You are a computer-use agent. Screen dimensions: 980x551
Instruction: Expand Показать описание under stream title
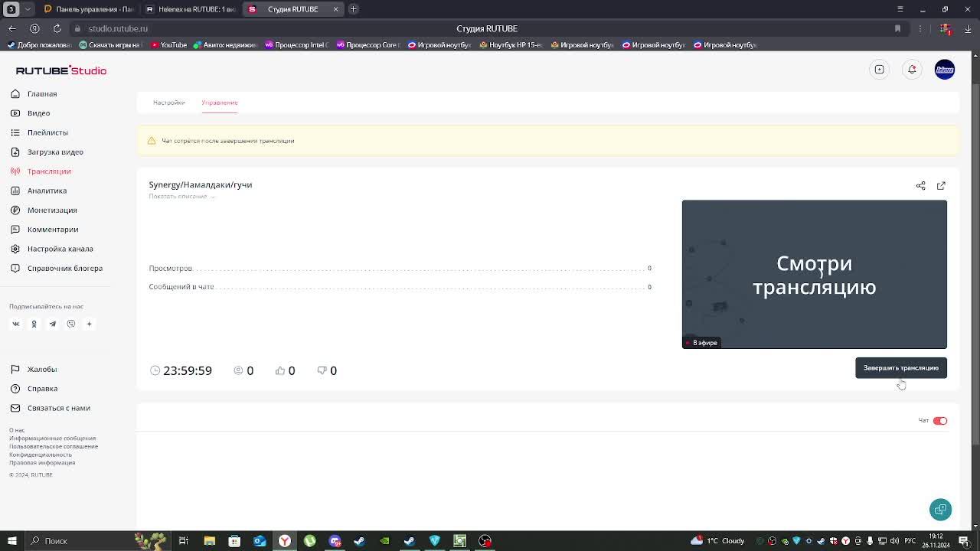tap(181, 197)
